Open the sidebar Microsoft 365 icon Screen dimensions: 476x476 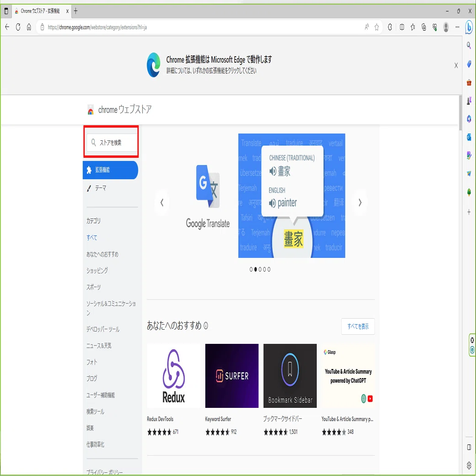[469, 119]
